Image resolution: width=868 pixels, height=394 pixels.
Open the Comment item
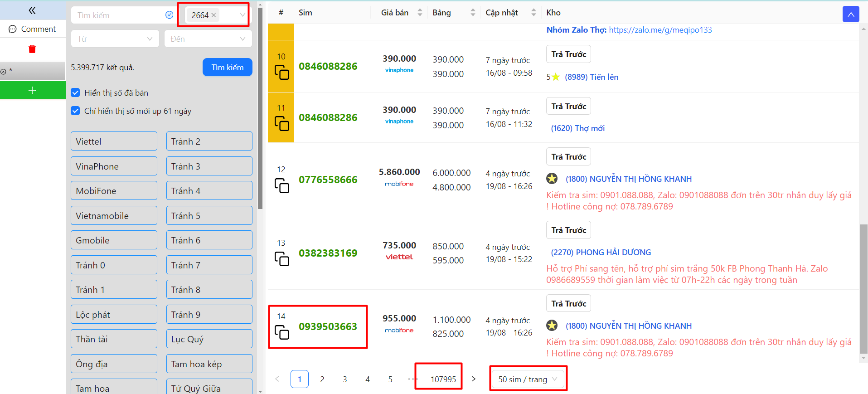(33, 29)
